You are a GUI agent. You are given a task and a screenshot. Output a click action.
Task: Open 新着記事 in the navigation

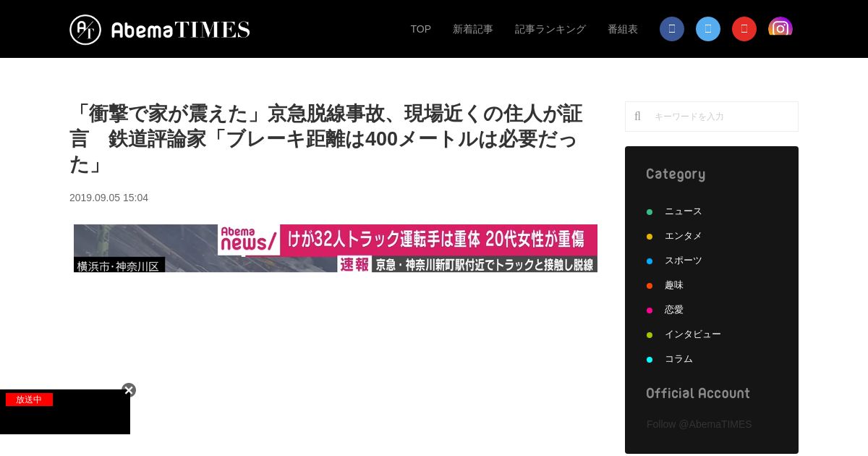coord(473,29)
